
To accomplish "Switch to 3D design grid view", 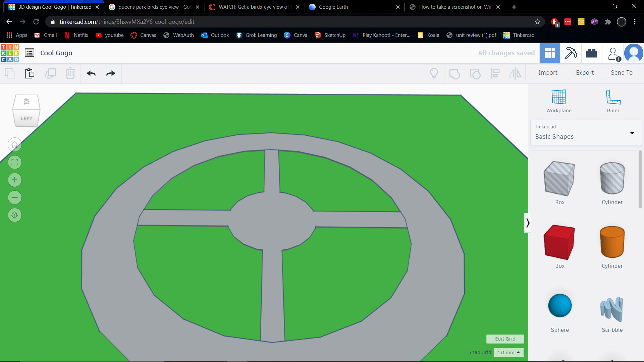I will (x=550, y=53).
